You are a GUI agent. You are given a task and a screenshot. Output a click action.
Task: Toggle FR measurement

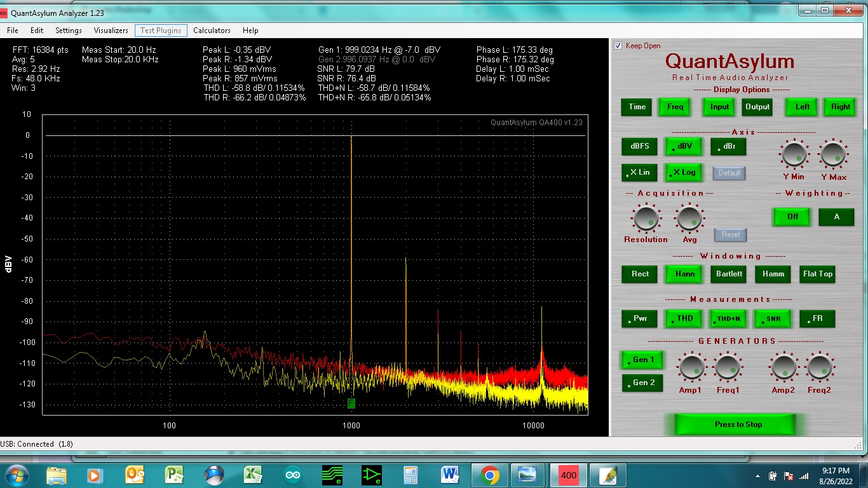817,318
